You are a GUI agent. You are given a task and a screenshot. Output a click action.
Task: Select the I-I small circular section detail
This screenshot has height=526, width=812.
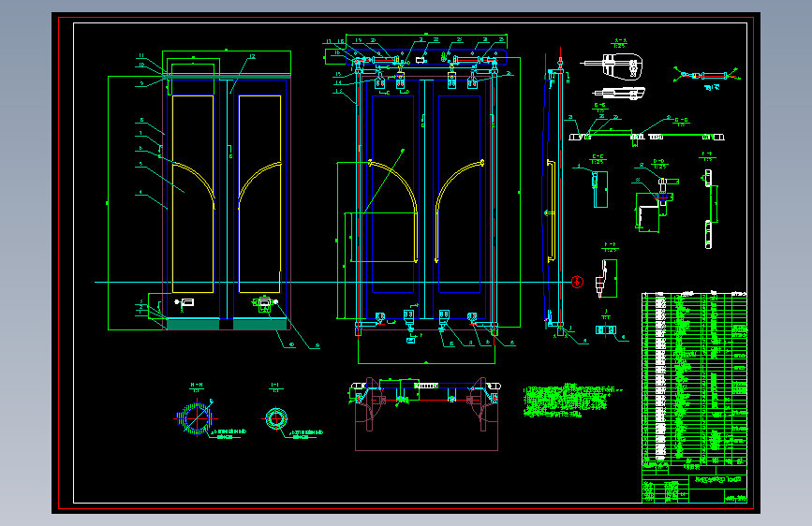pos(276,418)
